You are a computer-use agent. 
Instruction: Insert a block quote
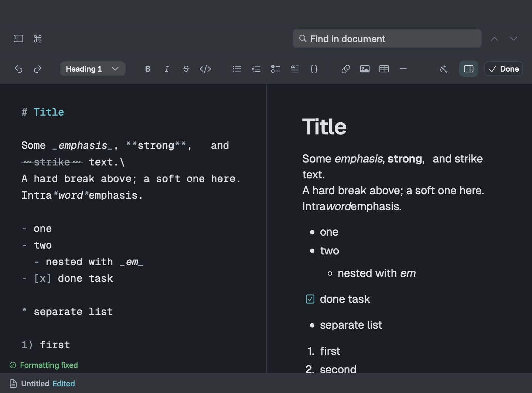click(x=295, y=69)
